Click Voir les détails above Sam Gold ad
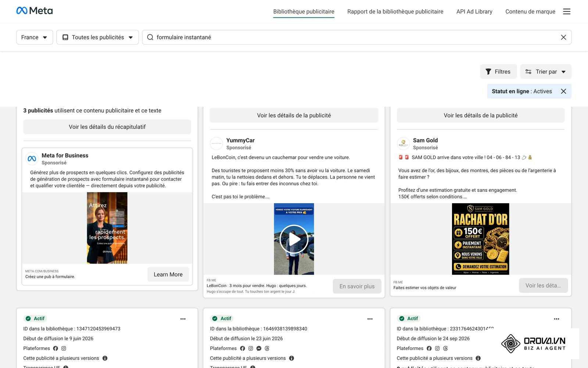The image size is (588, 368). click(x=480, y=116)
